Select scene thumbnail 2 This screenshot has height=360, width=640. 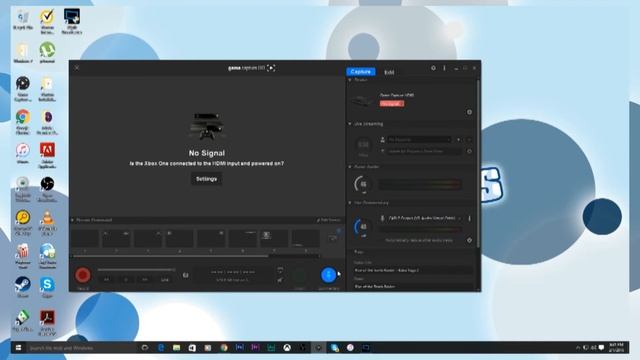116,239
